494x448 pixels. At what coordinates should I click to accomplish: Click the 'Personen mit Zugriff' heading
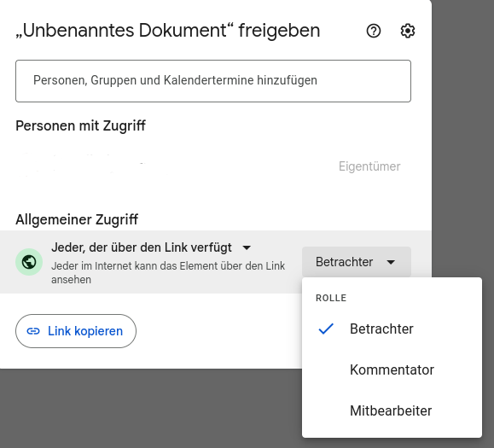[x=81, y=125]
